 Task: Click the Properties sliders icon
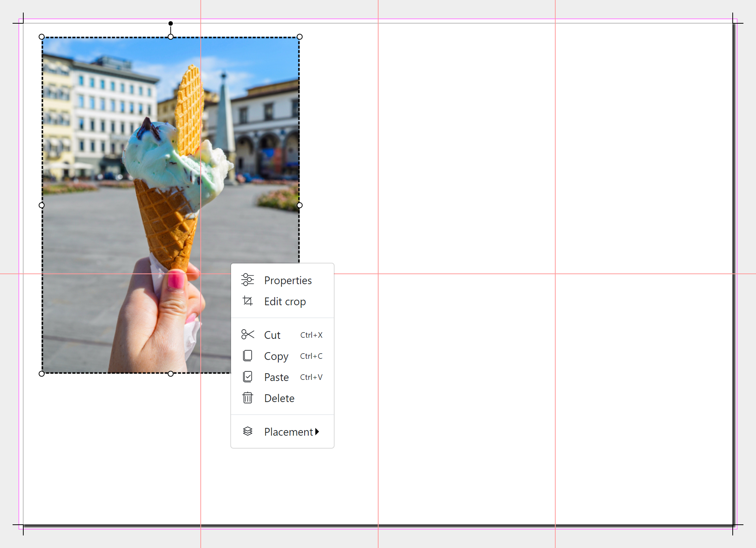click(x=247, y=280)
